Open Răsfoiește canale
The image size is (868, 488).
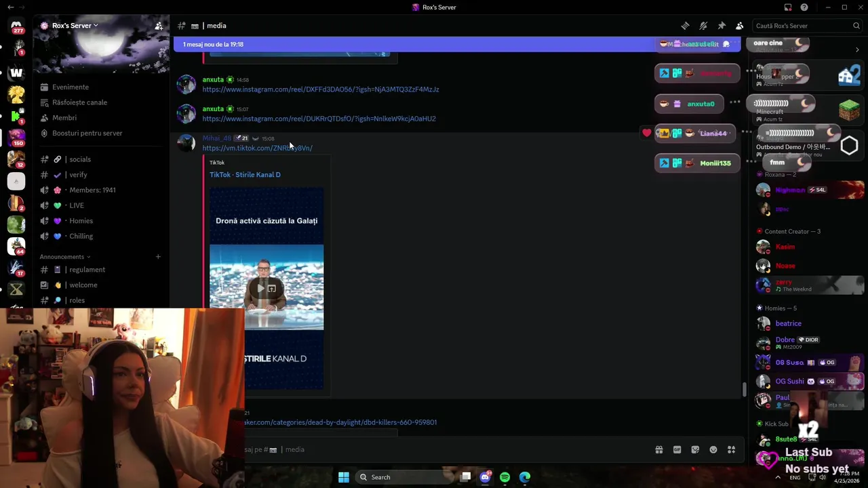click(x=79, y=102)
